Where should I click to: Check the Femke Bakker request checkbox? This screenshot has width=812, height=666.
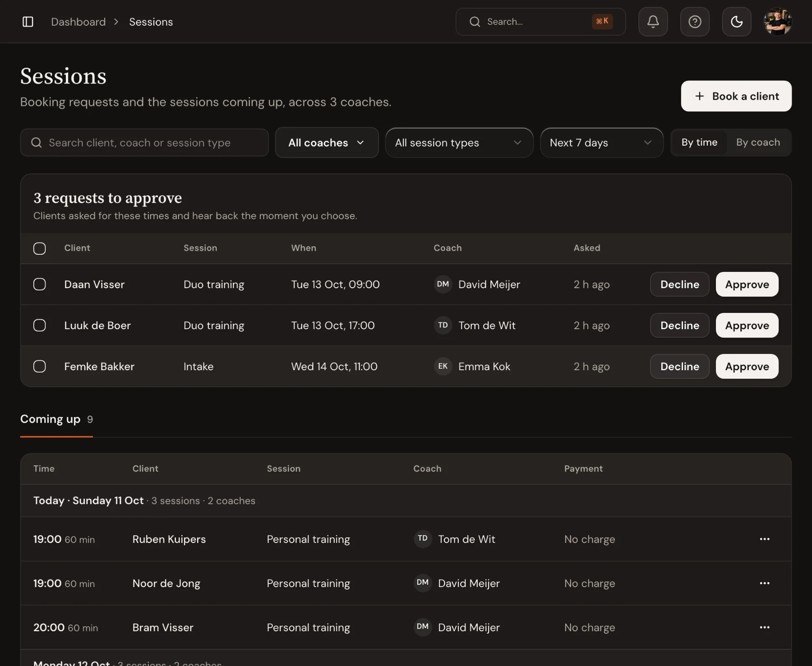40,366
